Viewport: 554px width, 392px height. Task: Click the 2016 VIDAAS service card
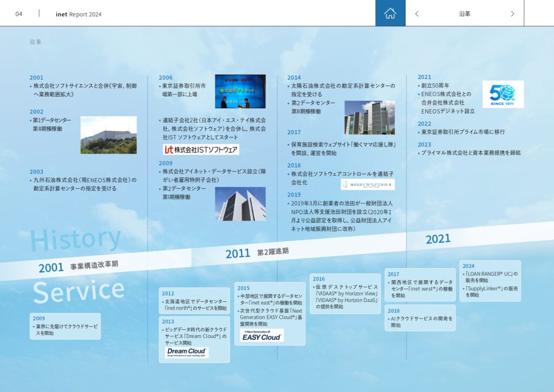click(x=345, y=294)
